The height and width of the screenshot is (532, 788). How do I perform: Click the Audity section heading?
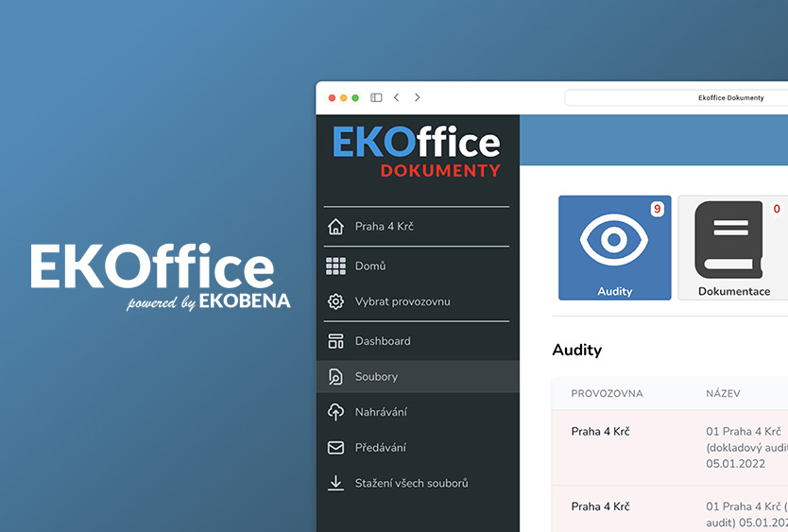[577, 350]
